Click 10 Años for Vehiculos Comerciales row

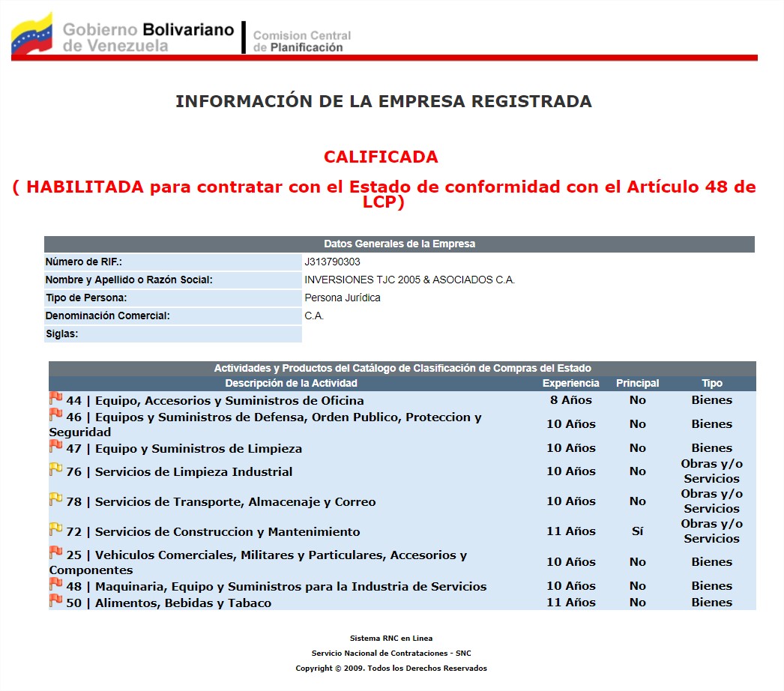[x=571, y=562]
